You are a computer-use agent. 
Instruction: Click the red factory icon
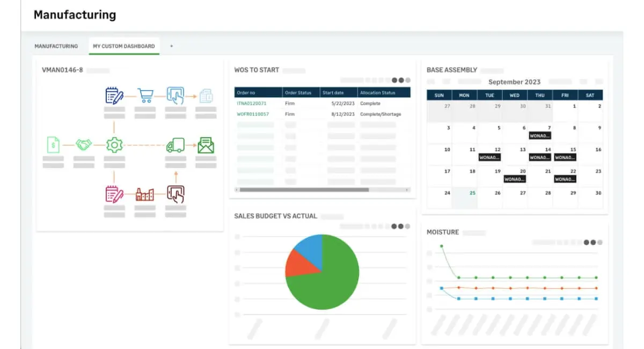[145, 194]
